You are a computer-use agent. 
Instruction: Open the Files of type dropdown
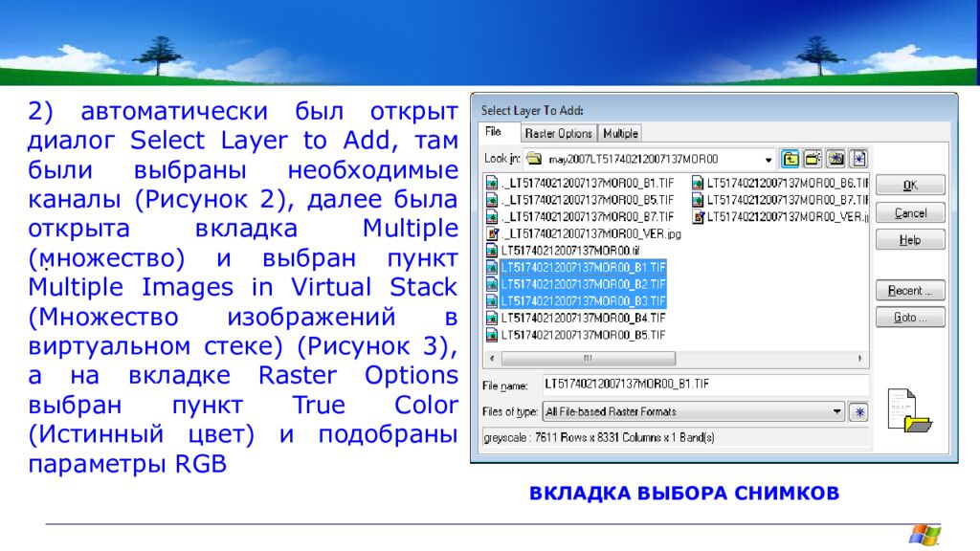point(837,411)
